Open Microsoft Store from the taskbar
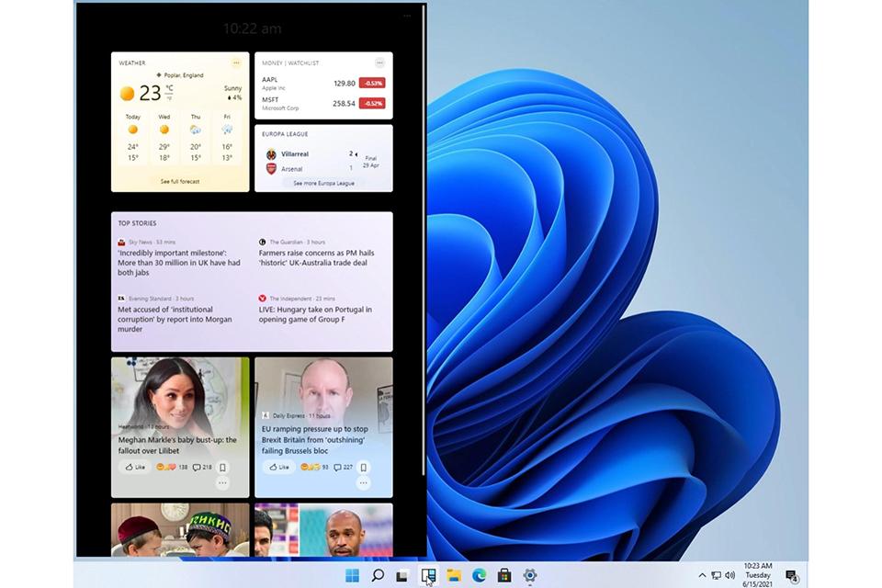 503,575
